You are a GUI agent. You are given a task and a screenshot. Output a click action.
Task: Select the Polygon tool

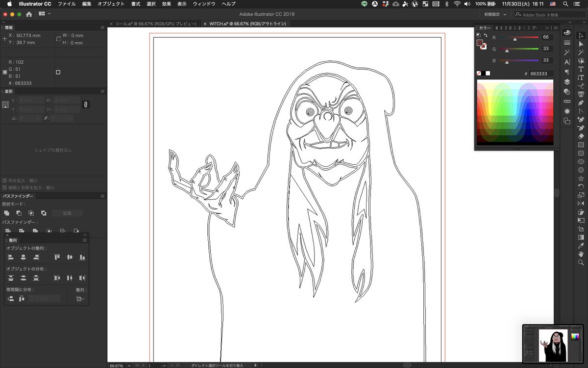click(x=581, y=170)
